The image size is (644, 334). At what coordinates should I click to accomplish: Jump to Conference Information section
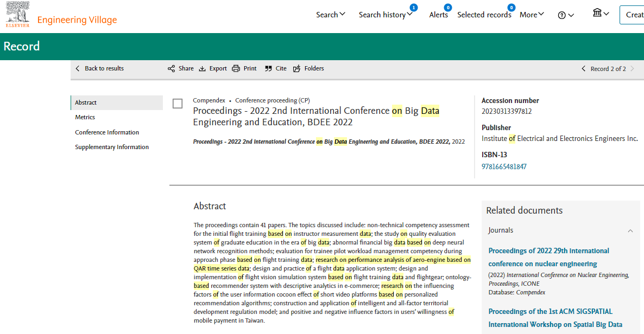coord(107,132)
